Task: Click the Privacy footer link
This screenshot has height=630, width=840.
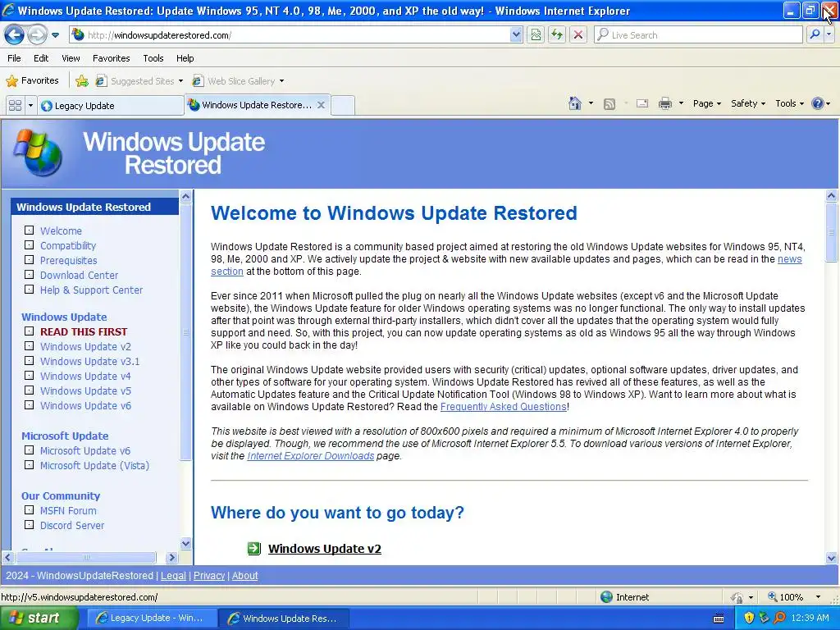Action: 209,575
